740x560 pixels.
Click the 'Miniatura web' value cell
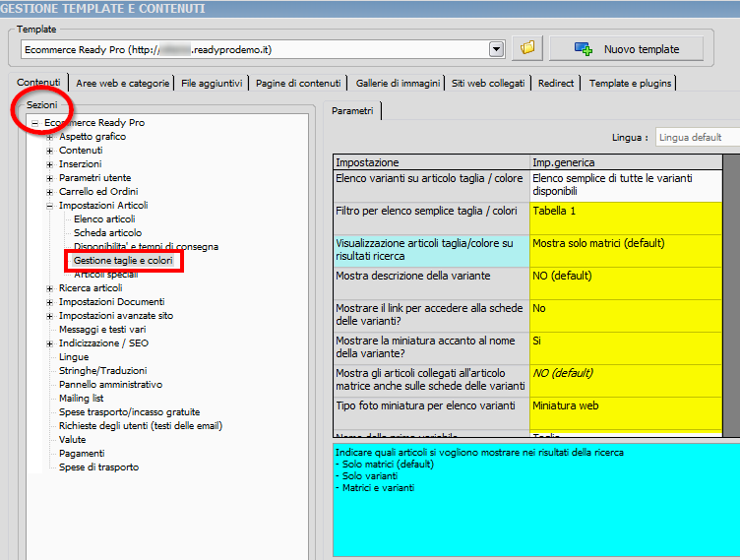pyautogui.click(x=626, y=413)
